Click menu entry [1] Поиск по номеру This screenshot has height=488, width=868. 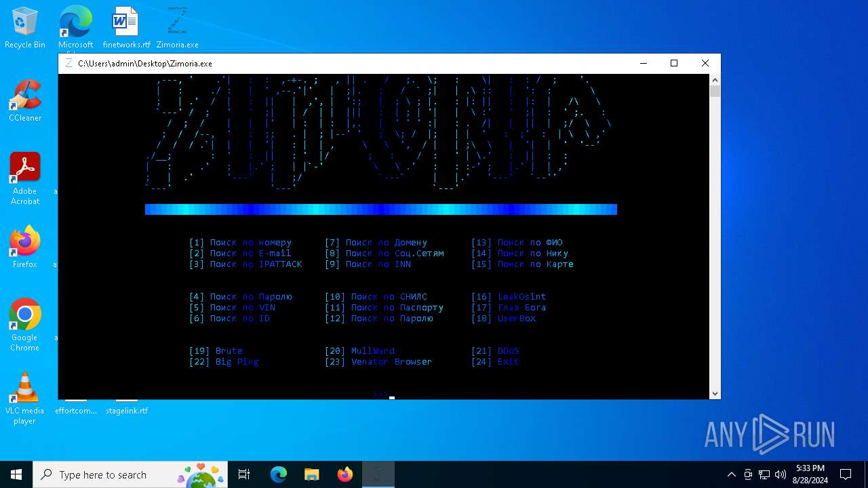tap(240, 242)
